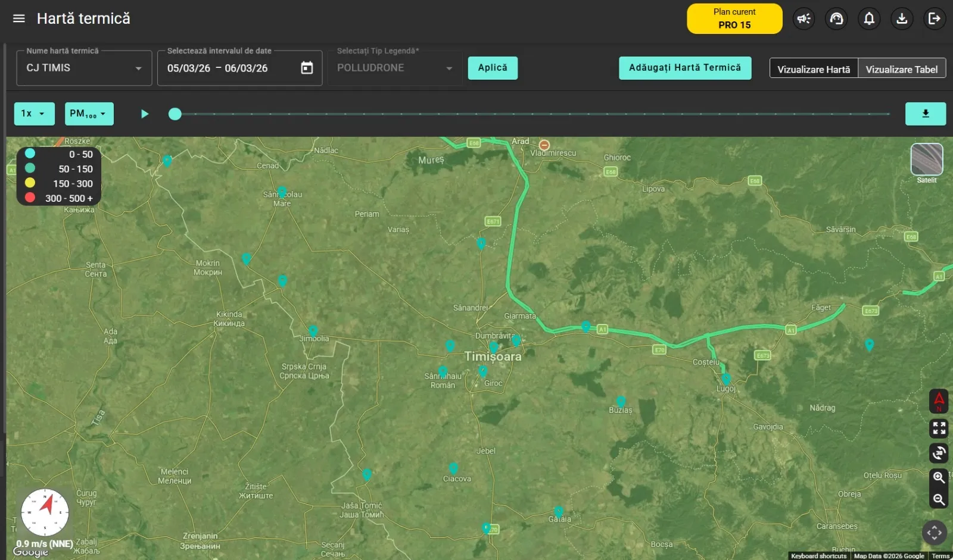Image resolution: width=953 pixels, height=560 pixels.
Task: Click Adăugați Hartă Termică button
Action: tap(685, 68)
